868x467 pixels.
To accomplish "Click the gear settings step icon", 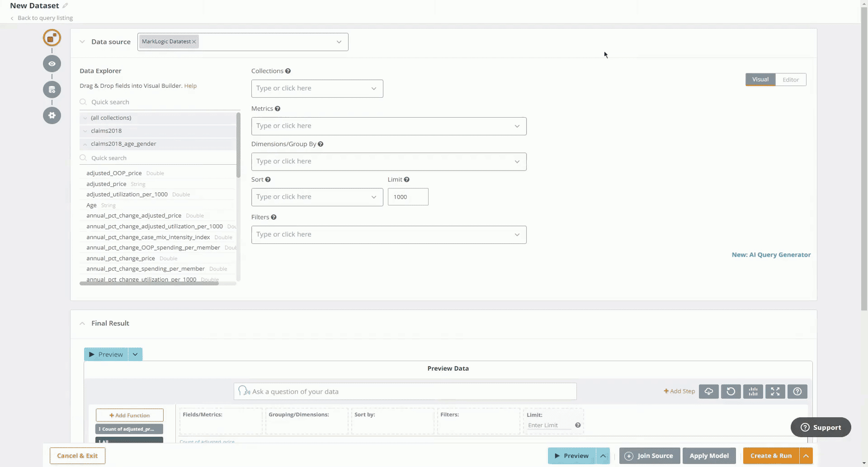I will pos(52,115).
